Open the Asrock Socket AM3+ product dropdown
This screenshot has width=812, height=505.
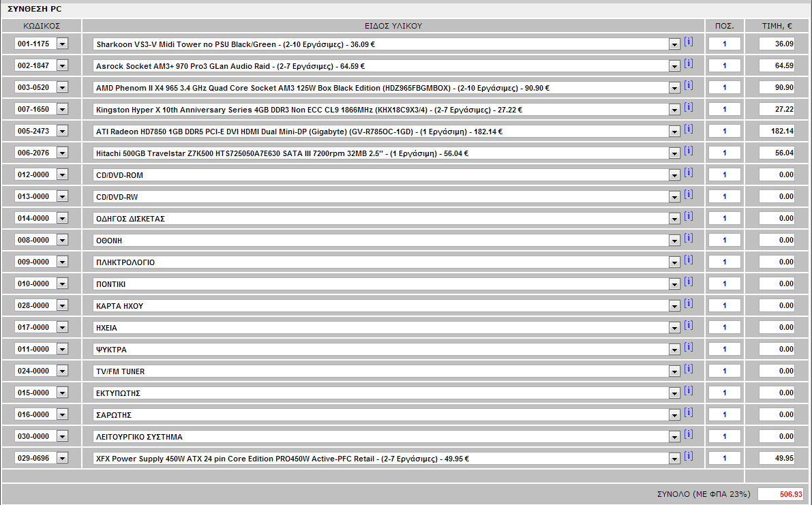(674, 66)
